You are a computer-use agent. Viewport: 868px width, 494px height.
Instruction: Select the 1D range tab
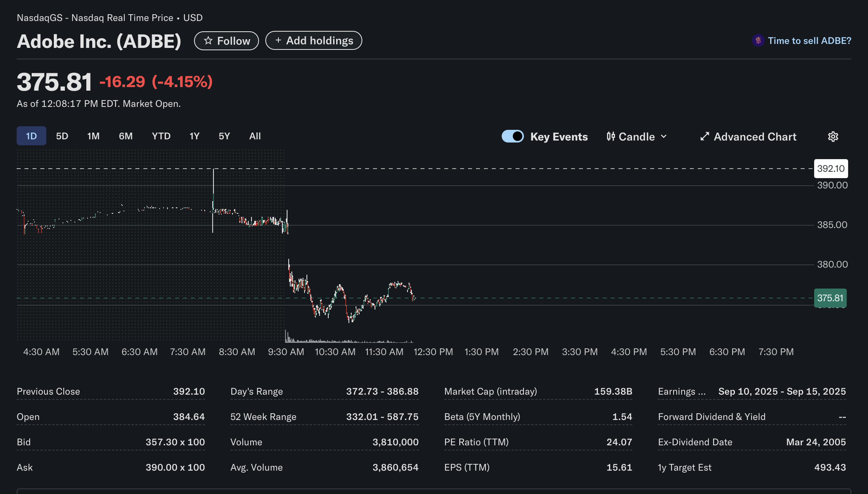pyautogui.click(x=31, y=136)
